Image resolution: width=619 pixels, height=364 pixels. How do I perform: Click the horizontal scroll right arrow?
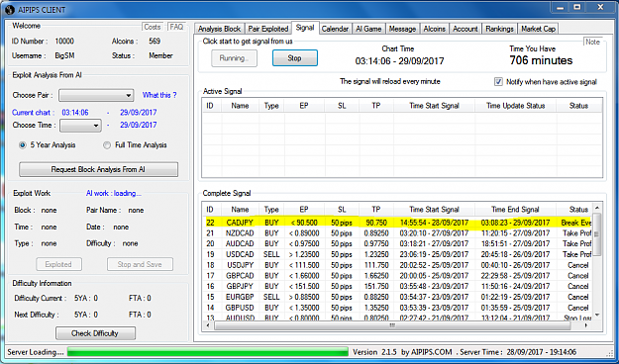(586, 325)
